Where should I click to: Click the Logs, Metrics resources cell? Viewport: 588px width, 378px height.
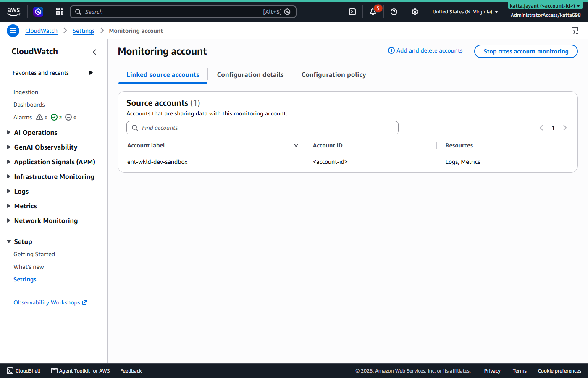tap(463, 162)
